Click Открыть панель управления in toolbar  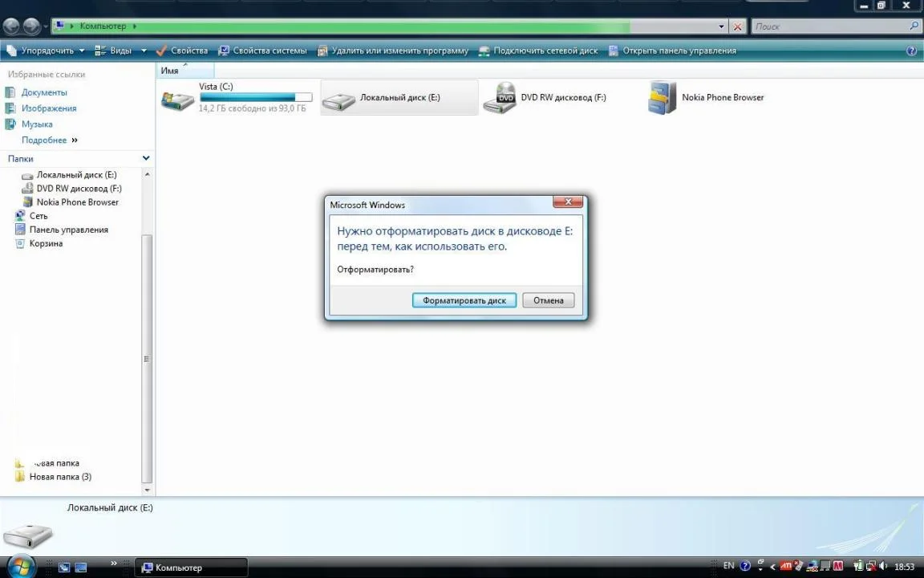[672, 51]
